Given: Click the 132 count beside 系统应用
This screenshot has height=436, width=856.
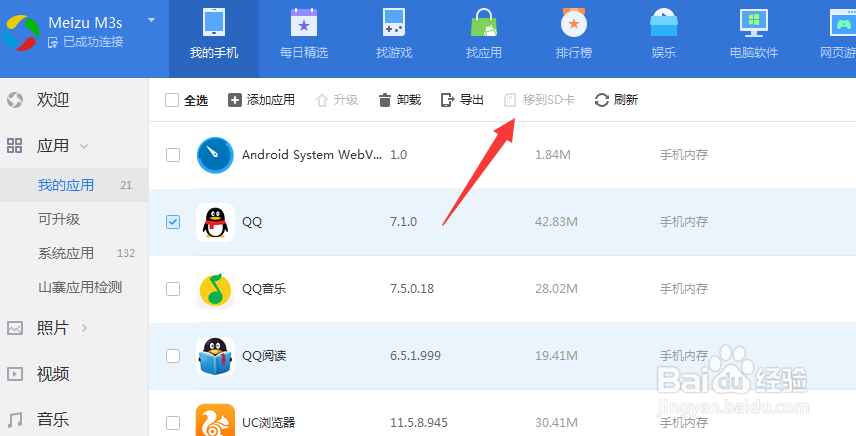Looking at the screenshot, I should pyautogui.click(x=126, y=253).
